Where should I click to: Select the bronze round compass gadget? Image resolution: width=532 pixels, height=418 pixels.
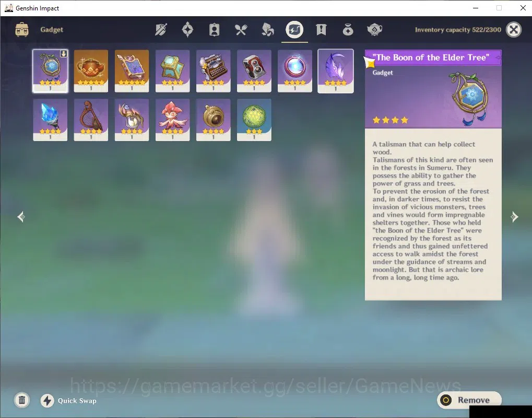(214, 120)
